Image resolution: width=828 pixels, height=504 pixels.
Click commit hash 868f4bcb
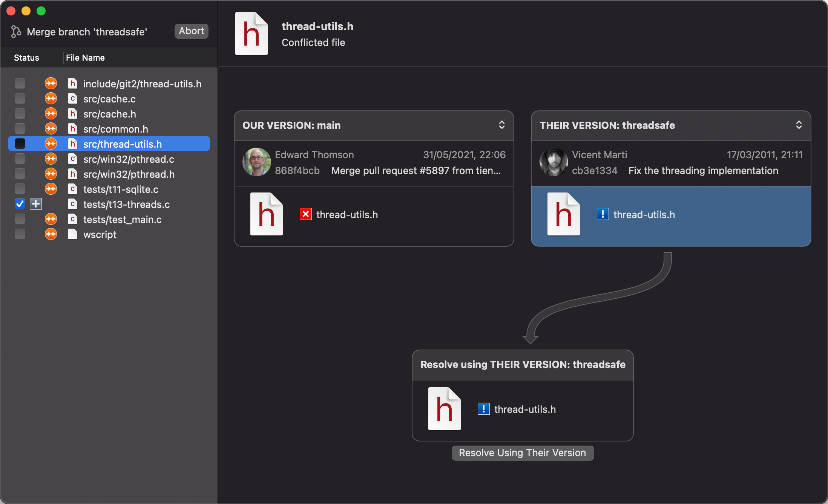(x=297, y=171)
